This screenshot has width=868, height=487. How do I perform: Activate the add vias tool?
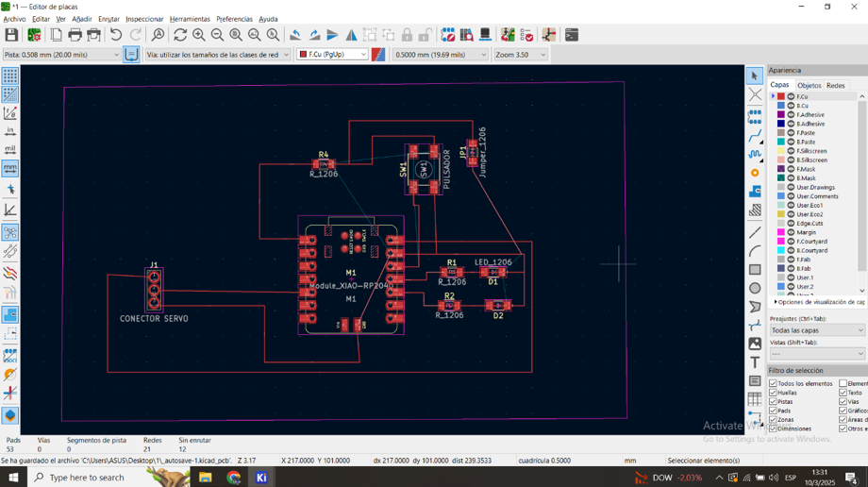point(755,173)
